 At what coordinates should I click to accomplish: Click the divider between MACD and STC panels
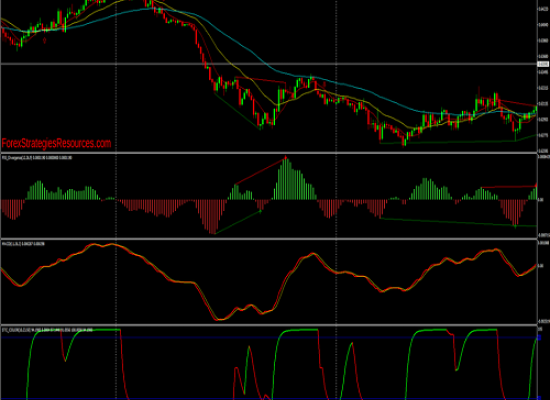coord(269,325)
